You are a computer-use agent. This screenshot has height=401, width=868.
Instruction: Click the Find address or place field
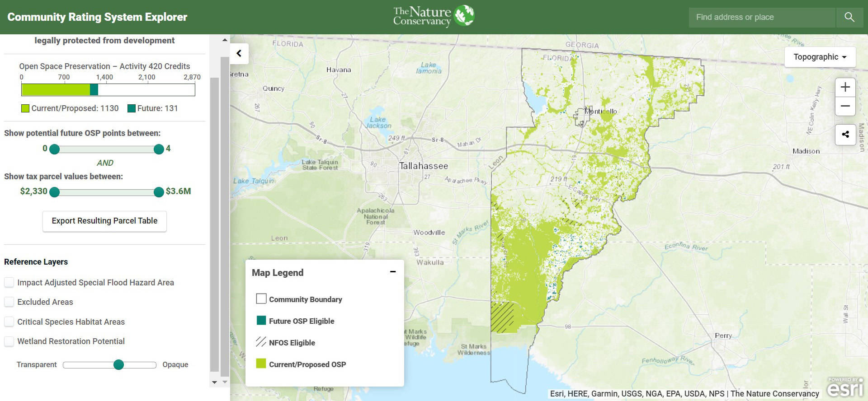coord(761,17)
